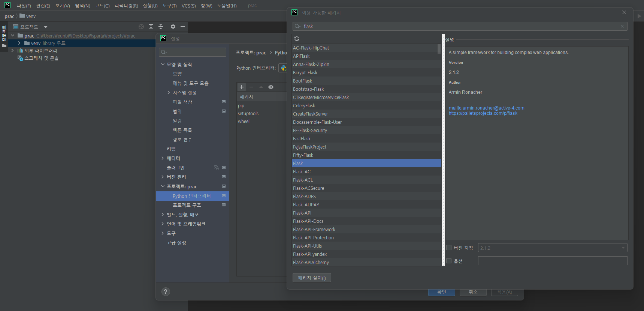
Task: Open the 프로젝트 view dropdown arrow
Action: click(x=46, y=27)
